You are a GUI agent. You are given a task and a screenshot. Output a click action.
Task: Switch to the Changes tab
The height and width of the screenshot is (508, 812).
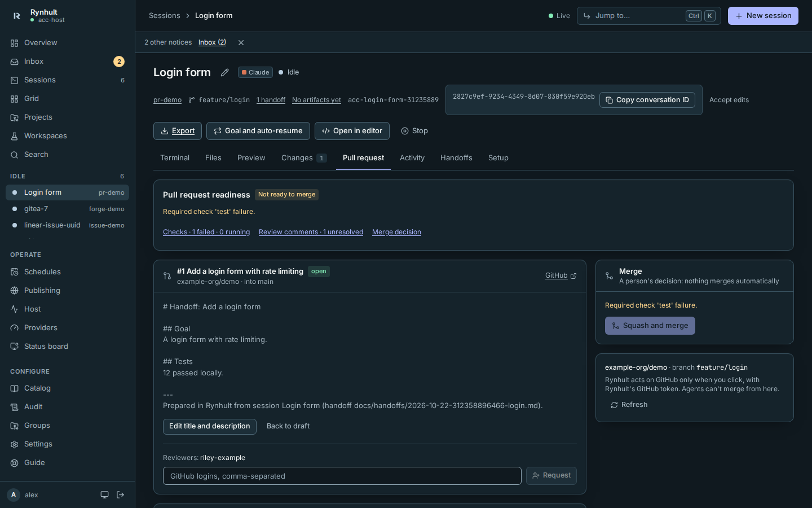[x=304, y=158]
